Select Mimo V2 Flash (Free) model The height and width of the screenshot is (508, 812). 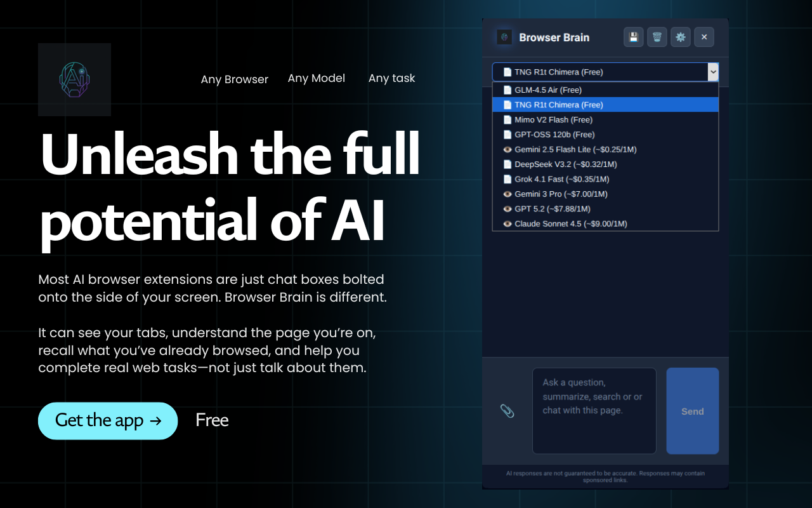[605, 119]
